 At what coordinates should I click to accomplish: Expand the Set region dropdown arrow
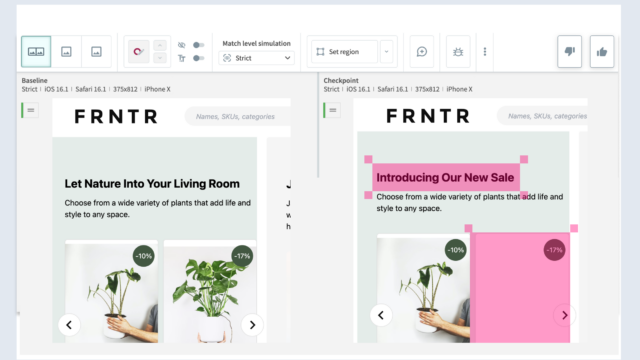[386, 51]
